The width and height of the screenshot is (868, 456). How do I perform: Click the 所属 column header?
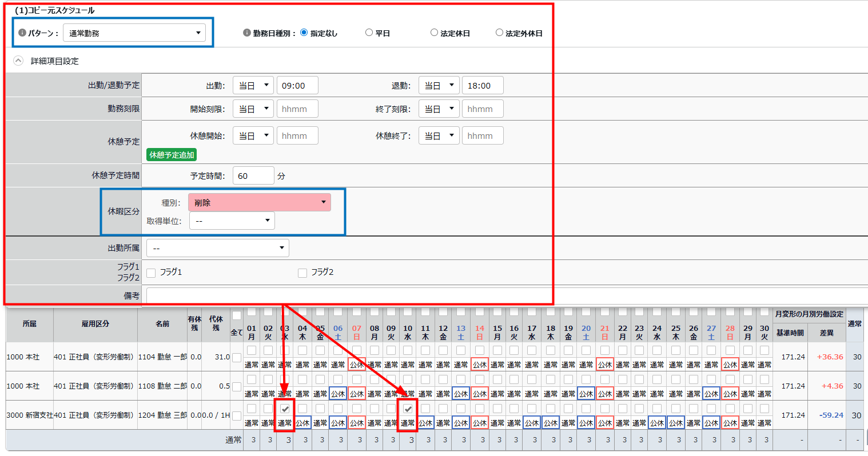(x=30, y=323)
